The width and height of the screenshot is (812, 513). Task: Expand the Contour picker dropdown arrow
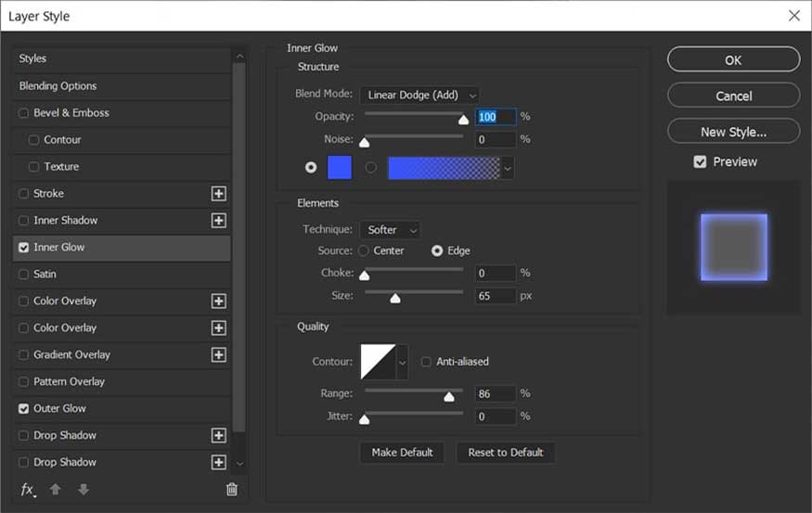tap(403, 362)
